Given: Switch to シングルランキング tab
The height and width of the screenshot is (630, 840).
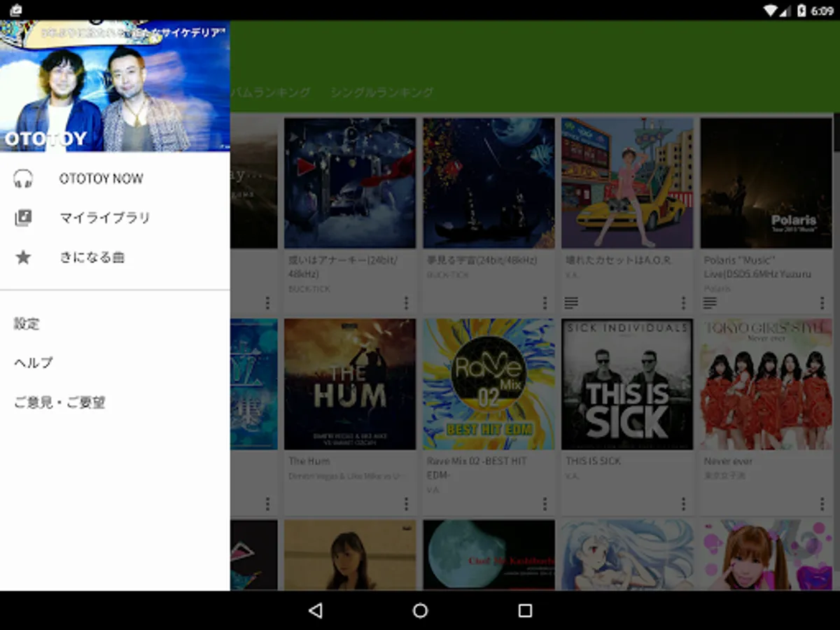Looking at the screenshot, I should pos(382,92).
